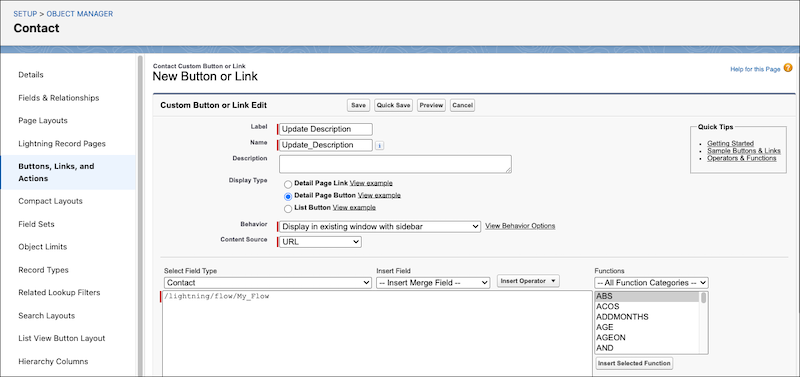The image size is (800, 377).
Task: Open the Insert Merge Field dropdown
Action: [433, 283]
